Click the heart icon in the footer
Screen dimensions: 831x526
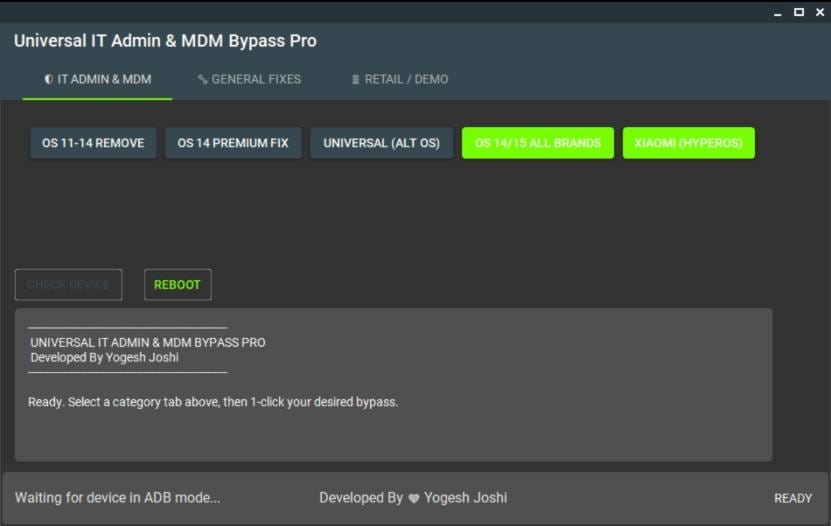414,498
